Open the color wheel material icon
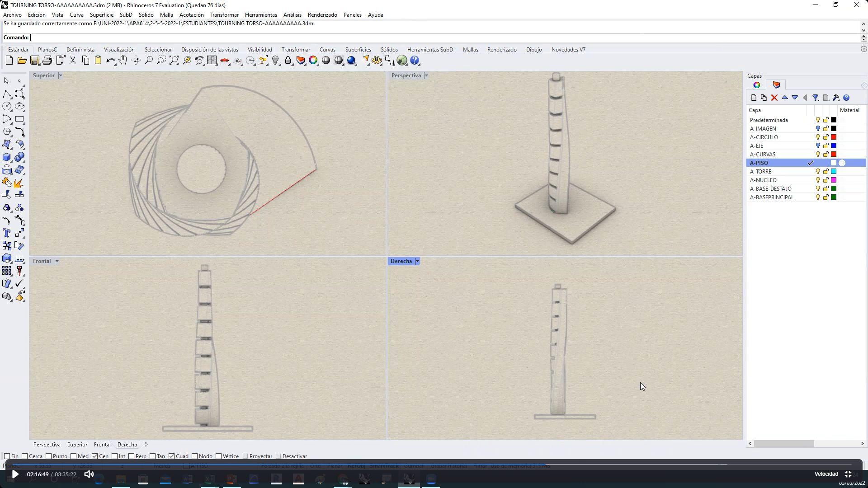 click(x=313, y=61)
